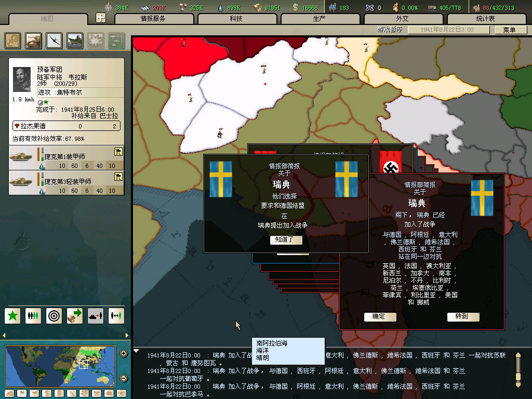Click the target bullseye mission button

pos(54,316)
